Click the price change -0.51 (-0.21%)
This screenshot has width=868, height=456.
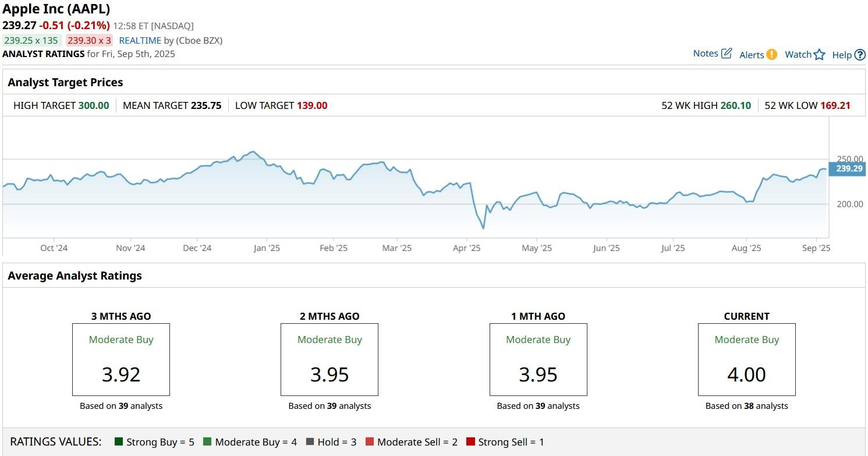point(75,25)
